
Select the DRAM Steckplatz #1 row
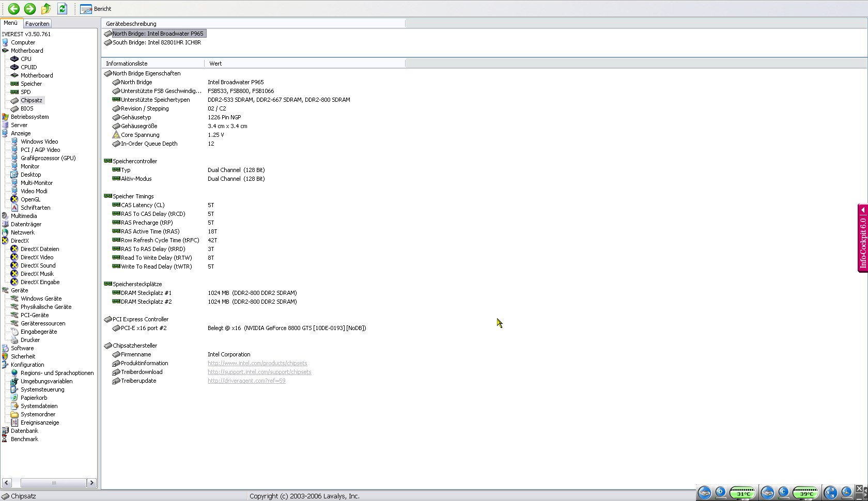(x=253, y=293)
